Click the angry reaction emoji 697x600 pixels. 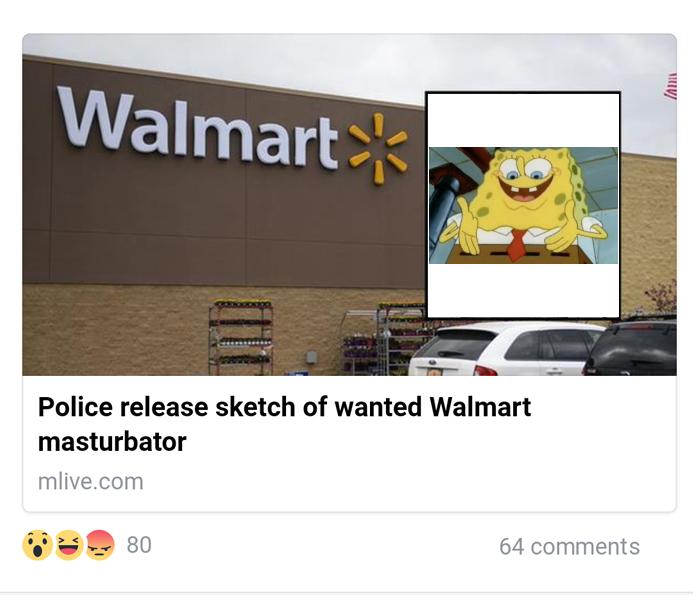pyautogui.click(x=100, y=544)
